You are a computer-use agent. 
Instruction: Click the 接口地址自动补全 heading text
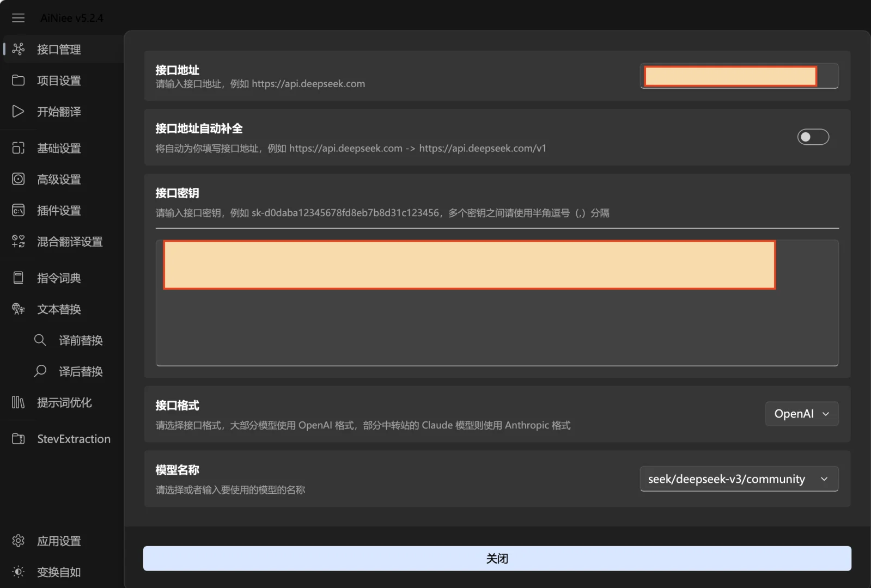coord(199,128)
